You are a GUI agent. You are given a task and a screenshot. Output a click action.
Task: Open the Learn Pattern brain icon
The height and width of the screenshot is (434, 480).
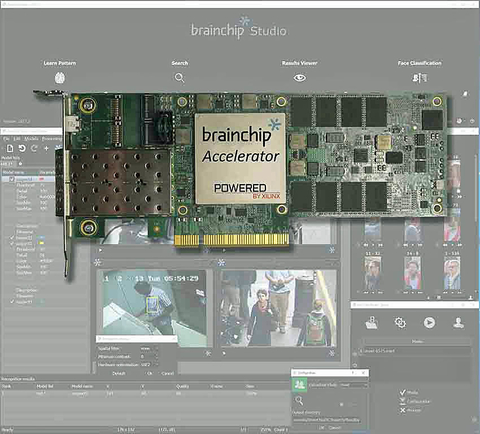pos(60,78)
